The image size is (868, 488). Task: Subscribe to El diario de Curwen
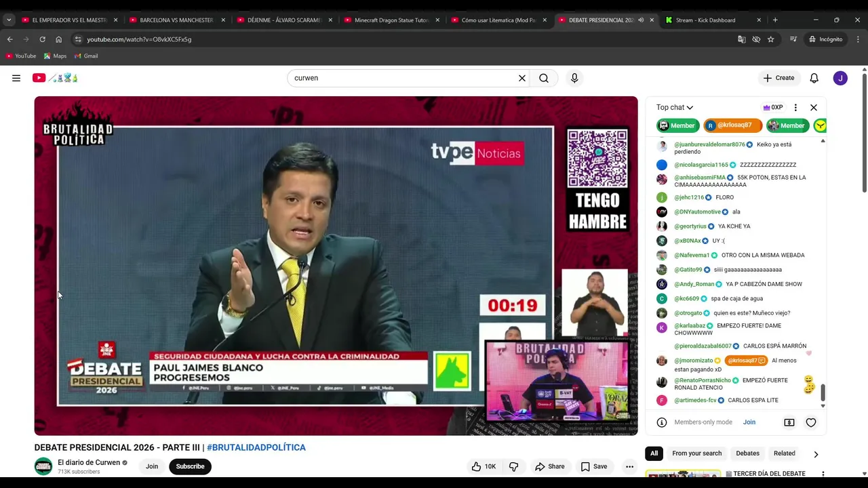coord(190,466)
